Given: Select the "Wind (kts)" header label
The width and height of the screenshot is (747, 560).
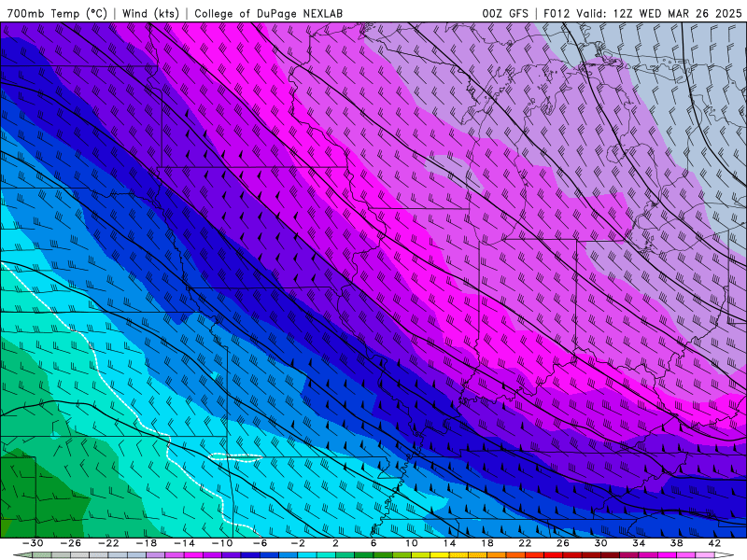Looking at the screenshot, I should pyautogui.click(x=150, y=13).
